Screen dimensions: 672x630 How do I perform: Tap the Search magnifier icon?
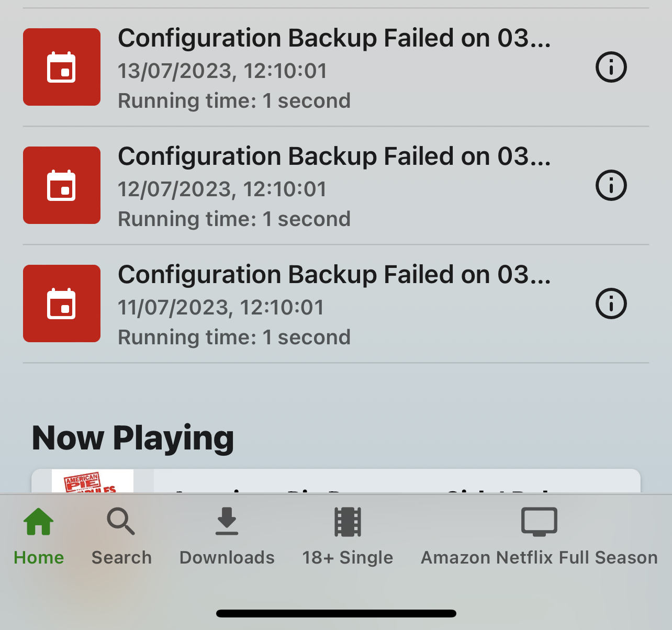click(x=121, y=521)
